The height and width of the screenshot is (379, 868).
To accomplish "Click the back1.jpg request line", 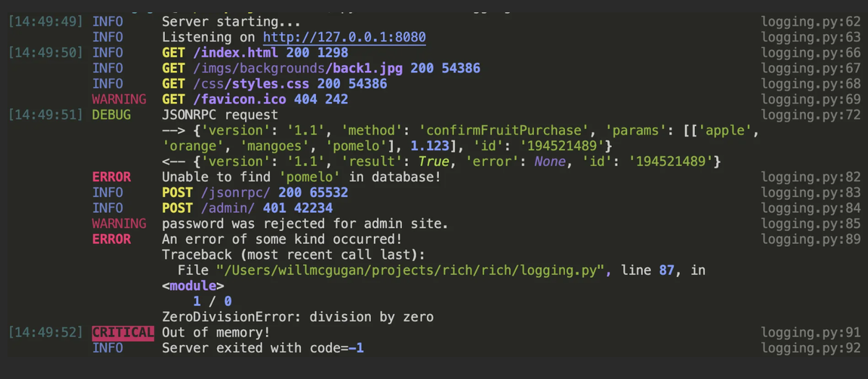I will coord(321,68).
